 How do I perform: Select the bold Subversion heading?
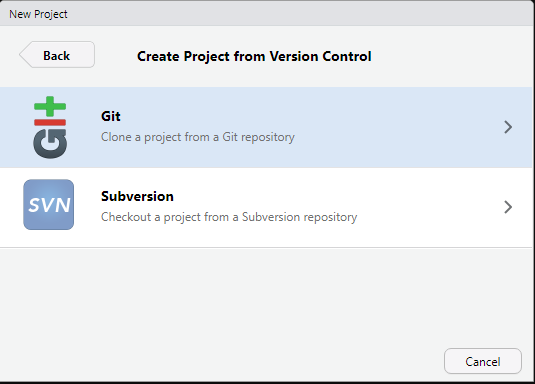click(x=137, y=196)
